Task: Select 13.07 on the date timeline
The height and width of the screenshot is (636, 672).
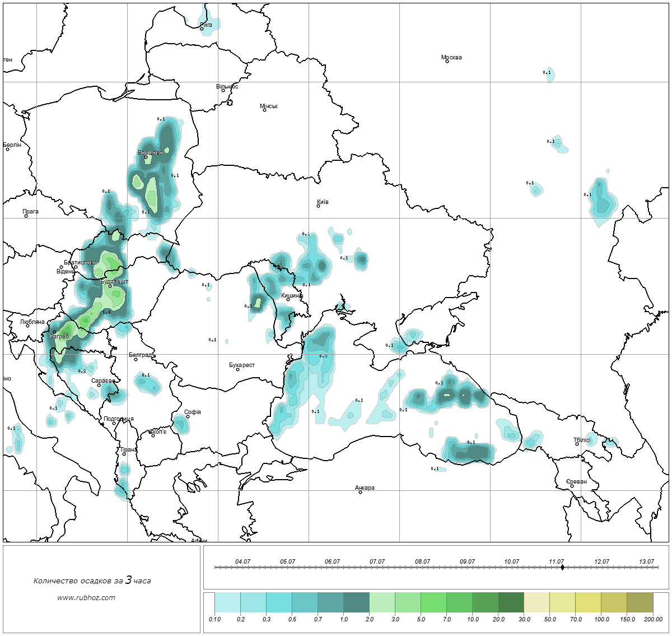Action: click(646, 561)
